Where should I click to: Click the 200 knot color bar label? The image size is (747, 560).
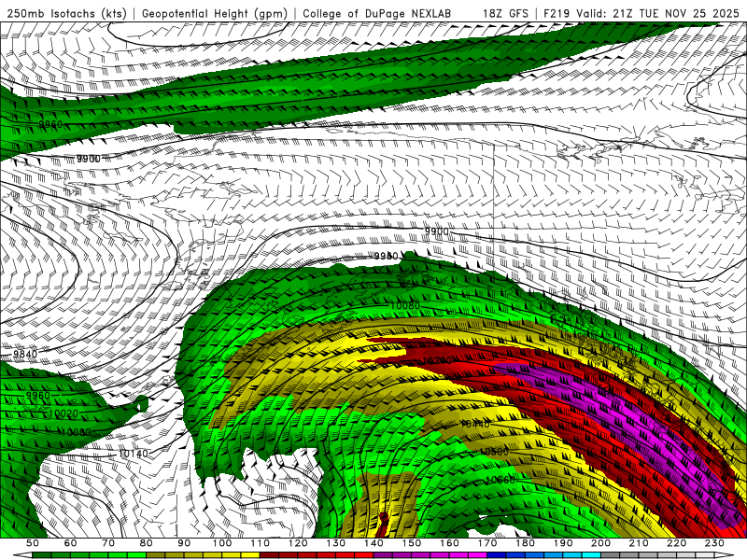(x=600, y=543)
